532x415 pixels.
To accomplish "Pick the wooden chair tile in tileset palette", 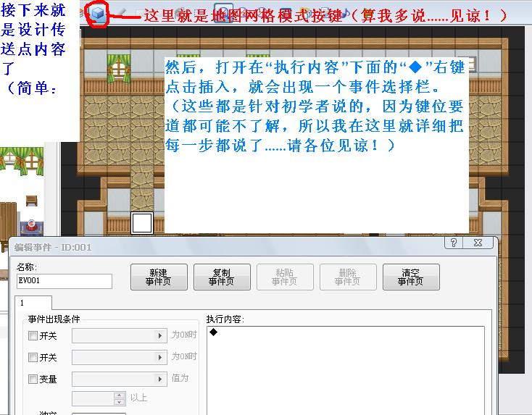I will (x=32, y=201).
